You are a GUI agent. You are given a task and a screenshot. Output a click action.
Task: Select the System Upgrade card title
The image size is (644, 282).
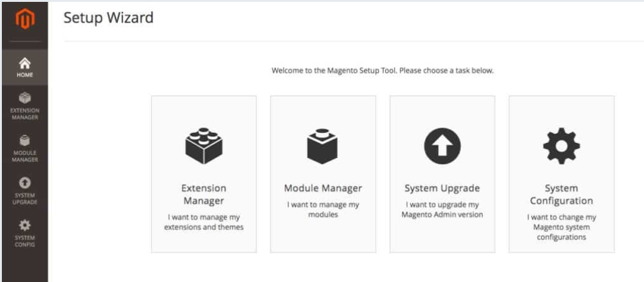click(x=442, y=189)
